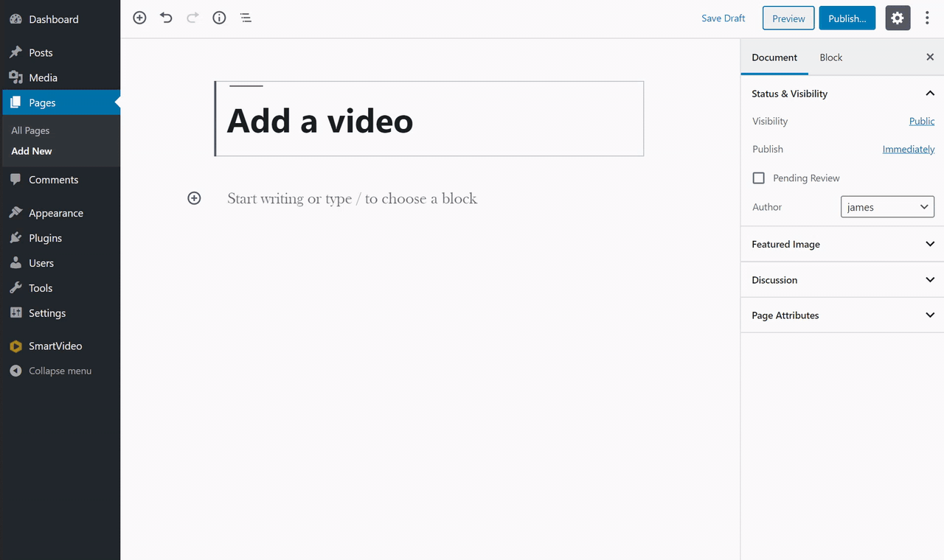The width and height of the screenshot is (944, 560).
Task: Click the Preview button
Action: 788,18
